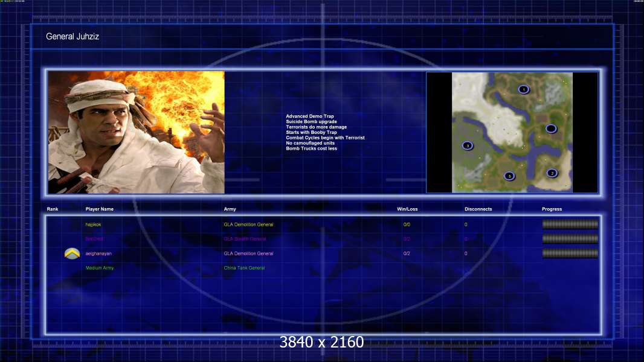Click start position marker 3 on the map
644x362 pixels.
(x=468, y=145)
